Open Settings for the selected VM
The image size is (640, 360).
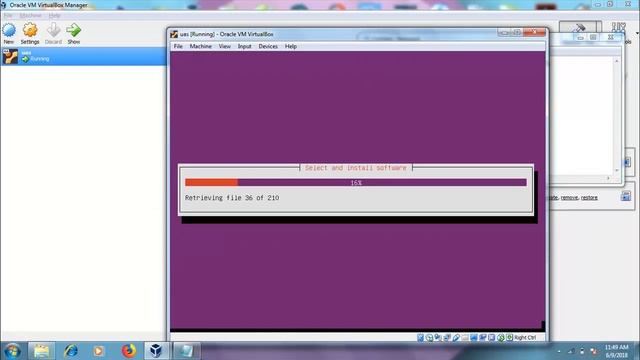tap(30, 30)
